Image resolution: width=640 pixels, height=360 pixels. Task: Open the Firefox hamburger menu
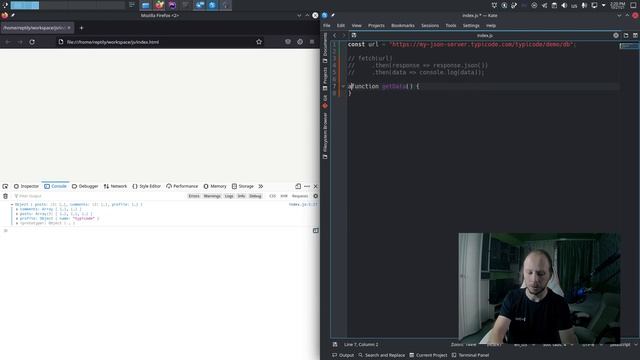[x=312, y=42]
